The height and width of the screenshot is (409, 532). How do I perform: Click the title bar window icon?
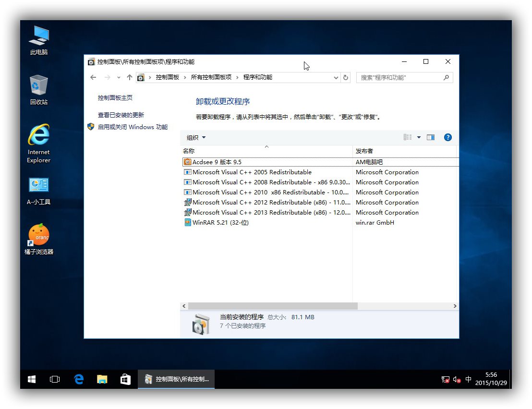(x=91, y=62)
